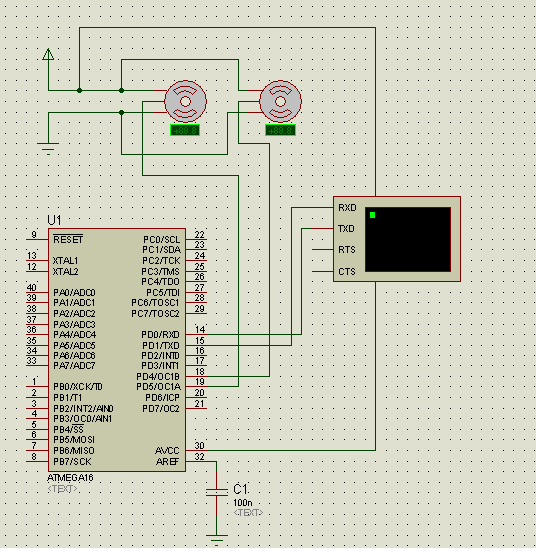The height and width of the screenshot is (548, 536).
Task: Click the PC5/TDI pin label
Action: pos(163,292)
